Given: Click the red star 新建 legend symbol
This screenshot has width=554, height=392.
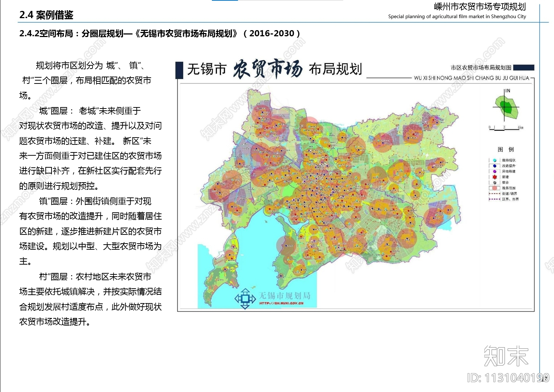Looking at the screenshot, I should coord(495,177).
